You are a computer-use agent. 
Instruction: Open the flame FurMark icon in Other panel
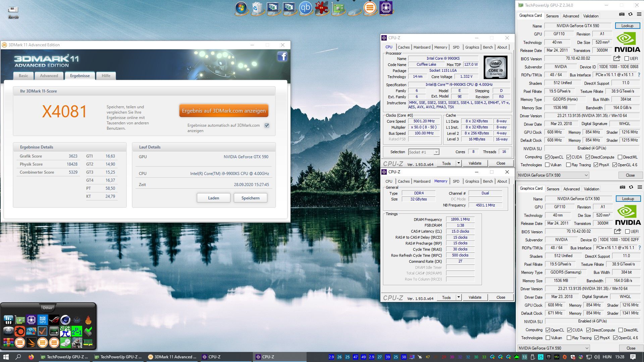[x=88, y=320]
